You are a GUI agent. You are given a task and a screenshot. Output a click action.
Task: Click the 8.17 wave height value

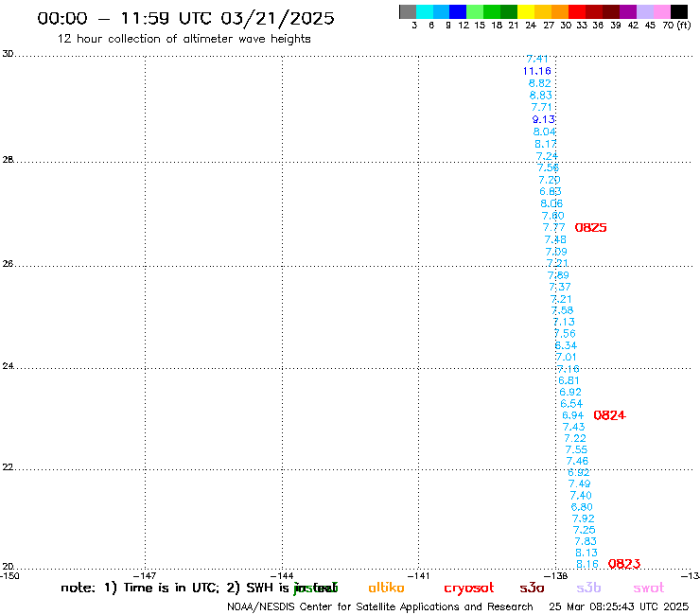[546, 144]
